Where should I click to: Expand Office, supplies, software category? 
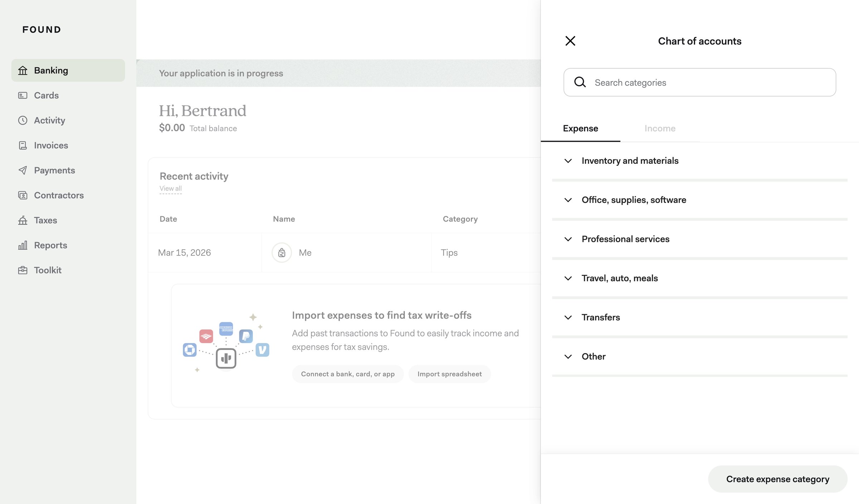click(x=700, y=200)
